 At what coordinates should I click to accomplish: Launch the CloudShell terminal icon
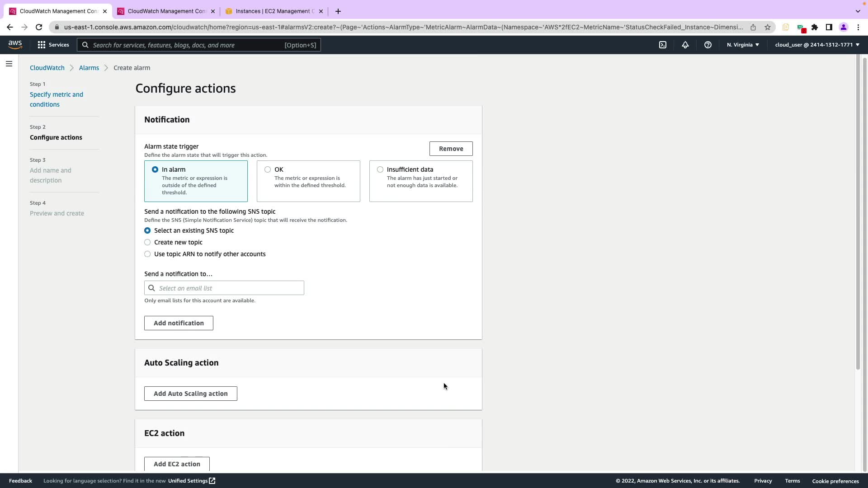point(662,45)
